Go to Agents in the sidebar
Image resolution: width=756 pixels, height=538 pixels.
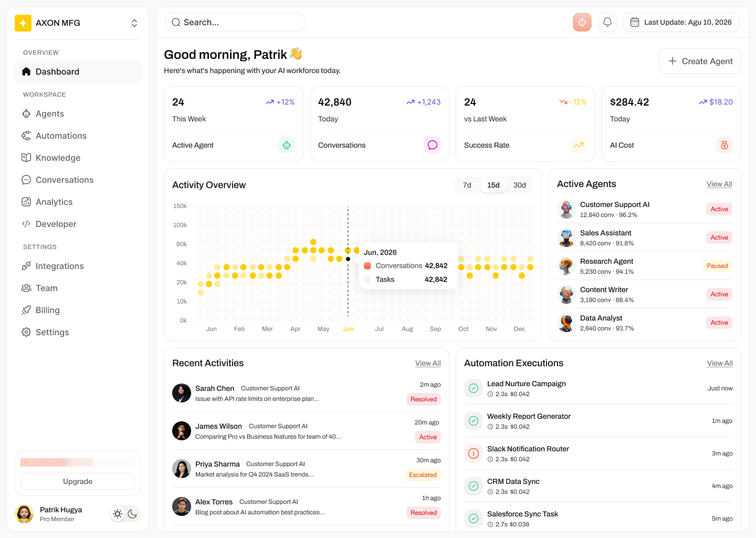click(78, 113)
